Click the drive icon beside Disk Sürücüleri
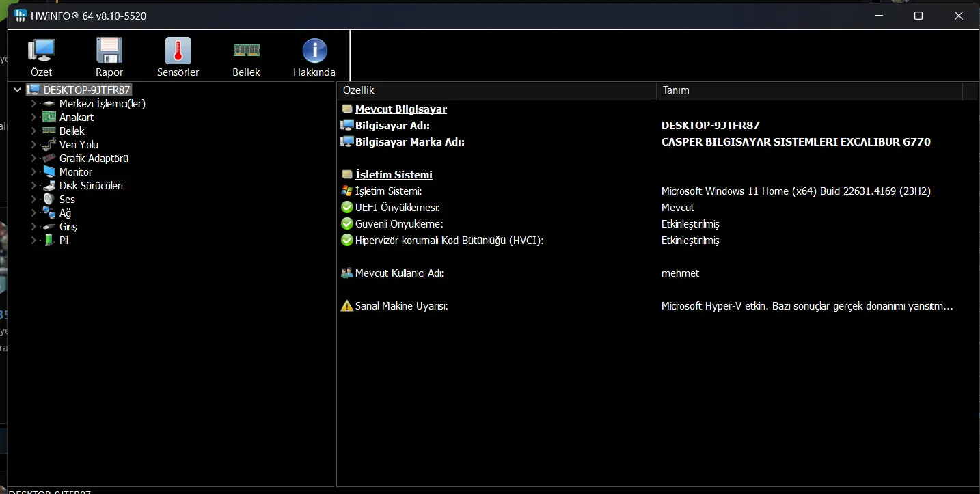This screenshot has width=980, height=494. click(x=49, y=186)
